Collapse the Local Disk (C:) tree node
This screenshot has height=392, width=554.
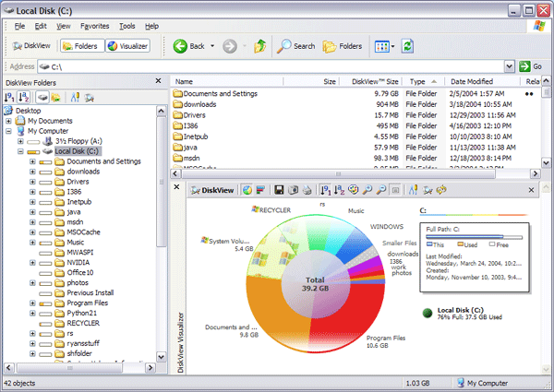[x=20, y=151]
